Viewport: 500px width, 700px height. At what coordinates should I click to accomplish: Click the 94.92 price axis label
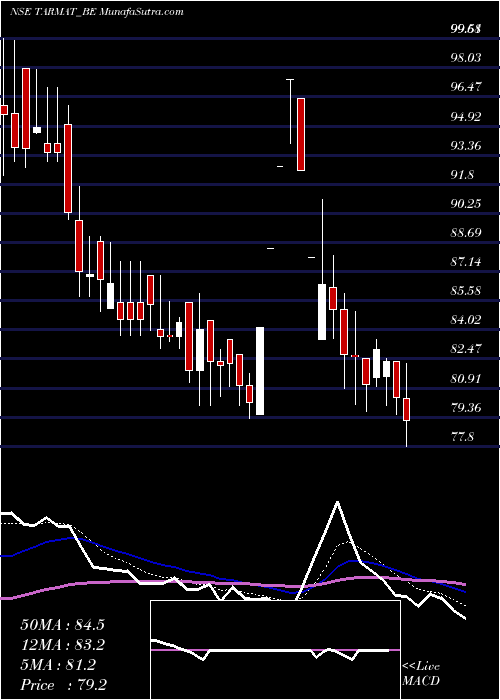pyautogui.click(x=466, y=117)
